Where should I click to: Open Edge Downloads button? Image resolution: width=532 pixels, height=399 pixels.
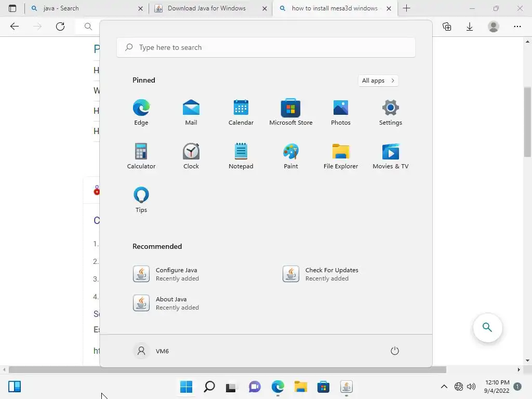click(470, 26)
